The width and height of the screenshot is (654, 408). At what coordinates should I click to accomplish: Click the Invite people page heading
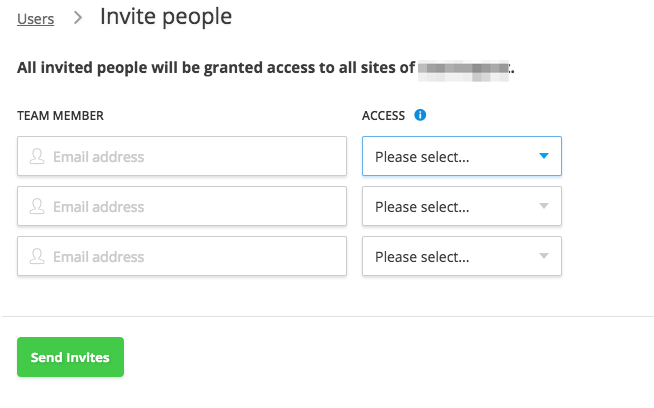[x=166, y=18]
